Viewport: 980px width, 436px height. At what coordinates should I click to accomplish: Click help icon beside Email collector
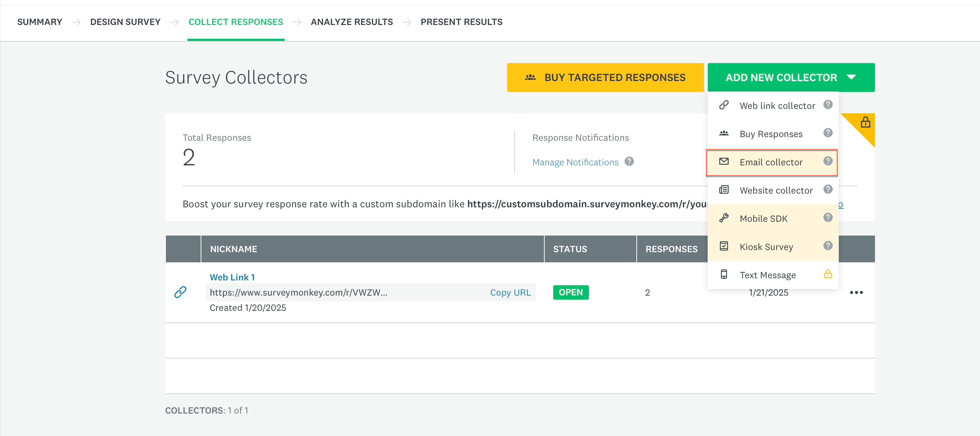coord(828,161)
